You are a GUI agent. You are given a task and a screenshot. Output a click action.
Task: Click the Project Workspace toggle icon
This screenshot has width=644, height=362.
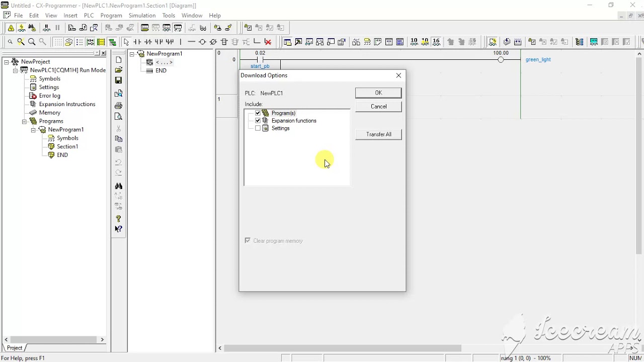[x=287, y=42]
